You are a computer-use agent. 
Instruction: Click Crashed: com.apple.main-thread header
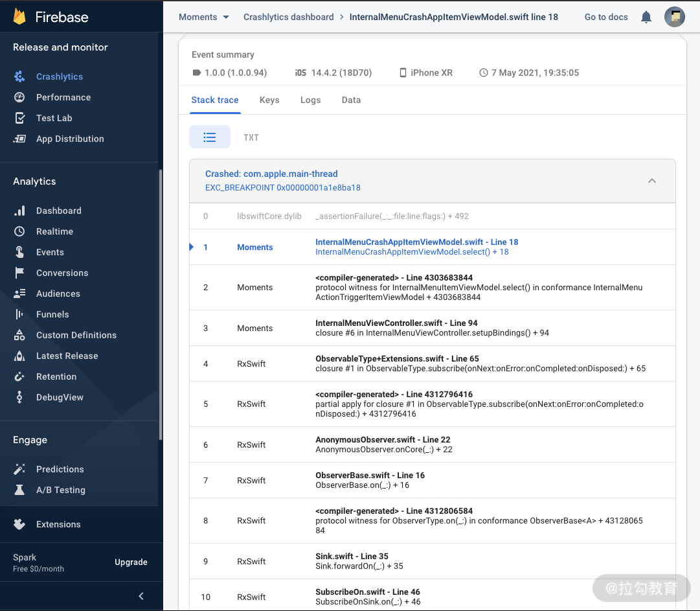[x=271, y=174]
